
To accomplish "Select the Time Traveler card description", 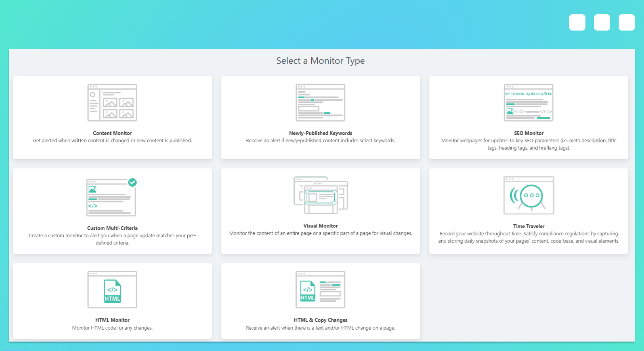I will 529,237.
